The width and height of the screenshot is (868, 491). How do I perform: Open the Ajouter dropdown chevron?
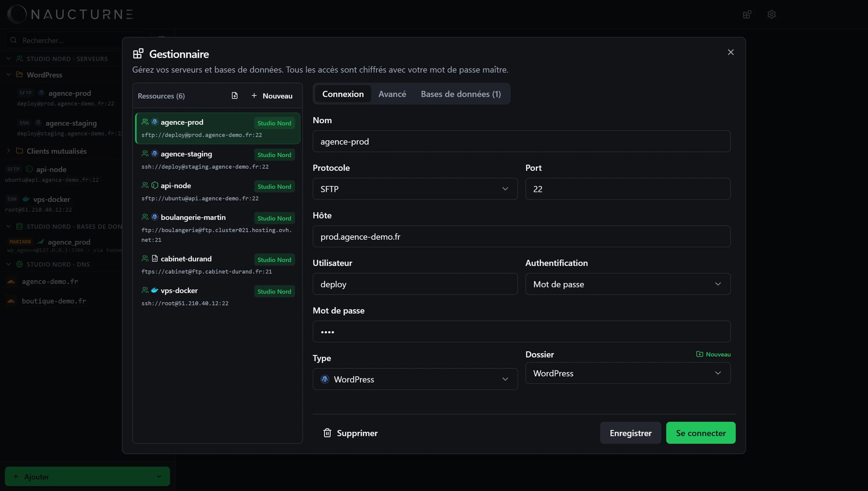point(159,476)
